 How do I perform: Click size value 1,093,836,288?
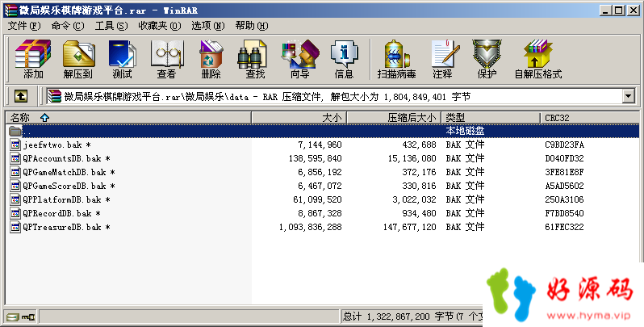[311, 227]
